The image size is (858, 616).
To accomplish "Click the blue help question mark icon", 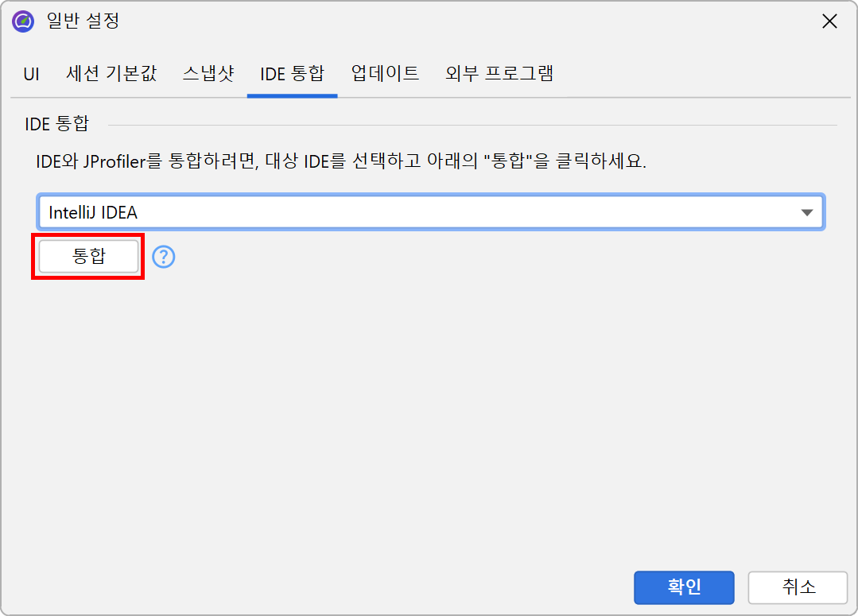I will point(163,257).
